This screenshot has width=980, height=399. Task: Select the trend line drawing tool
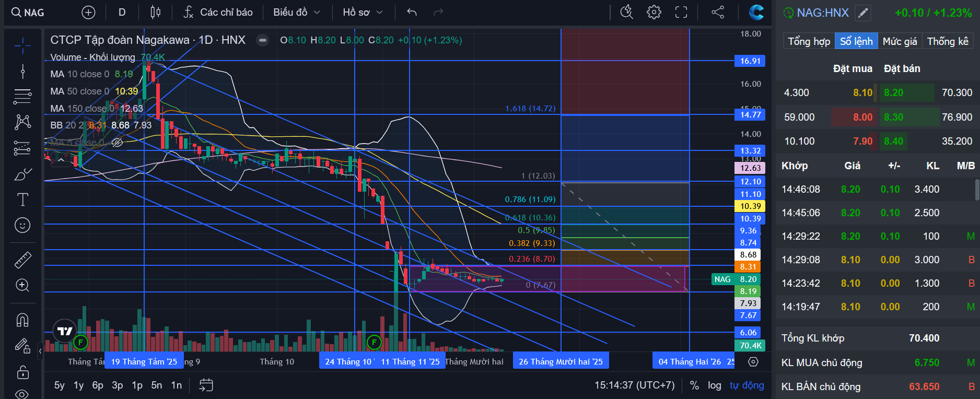click(22, 71)
